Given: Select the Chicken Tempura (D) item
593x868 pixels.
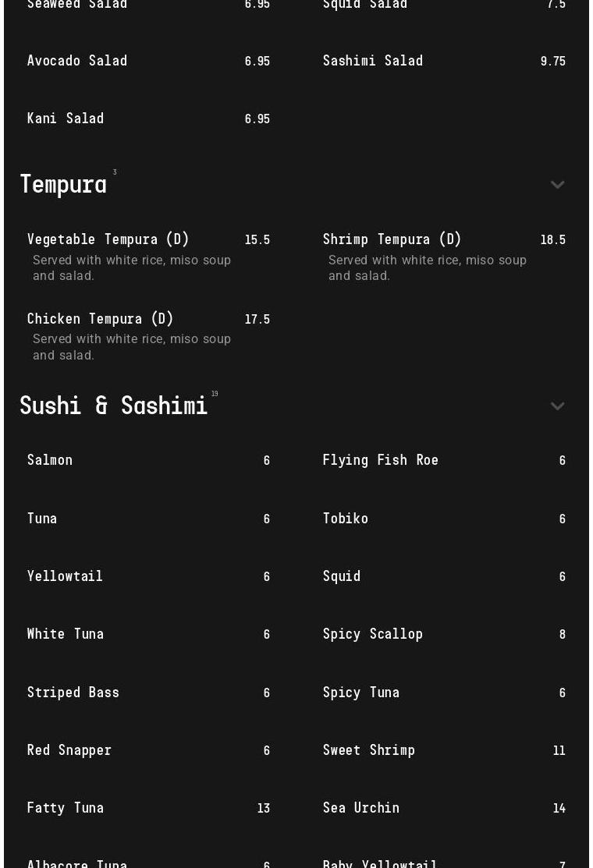Looking at the screenshot, I should point(101,319).
